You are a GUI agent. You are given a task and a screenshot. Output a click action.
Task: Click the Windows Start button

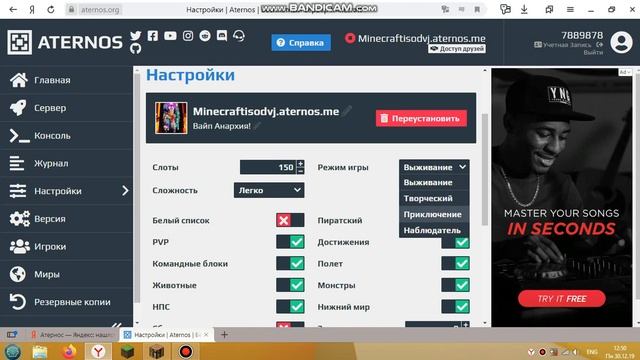click(13, 351)
